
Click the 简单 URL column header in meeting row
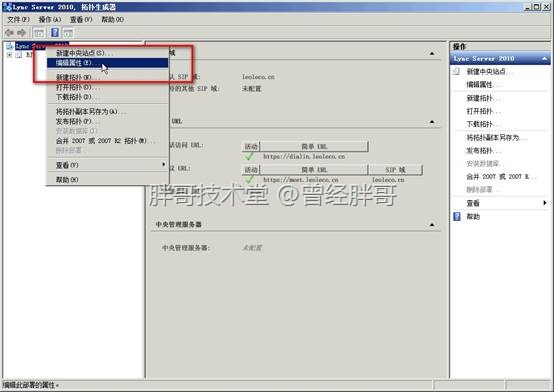[314, 170]
